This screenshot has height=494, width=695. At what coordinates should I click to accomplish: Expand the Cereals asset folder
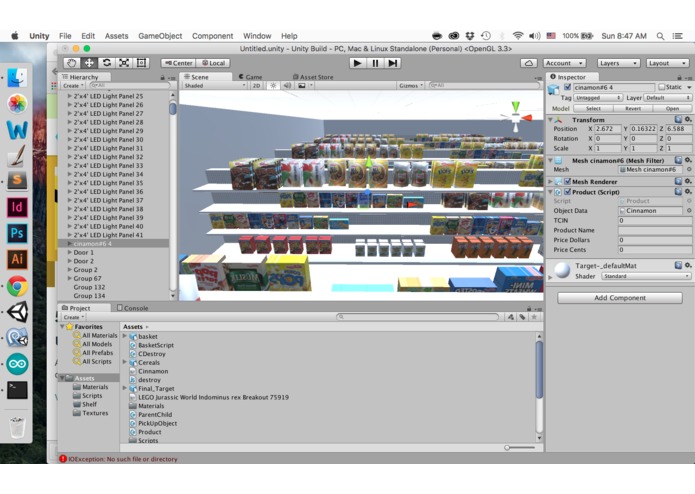point(125,362)
